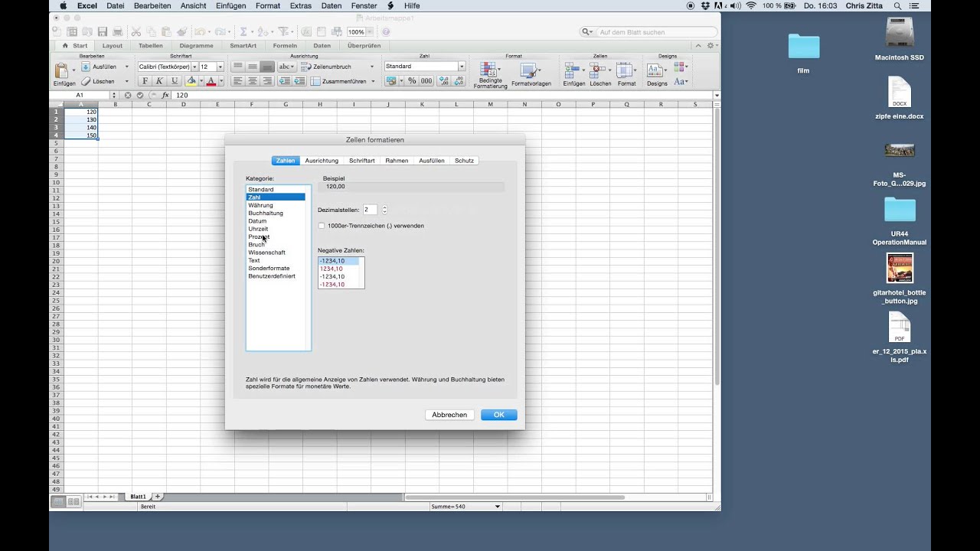Toggle bold (F) formatting
980x551 pixels.
point(145,80)
